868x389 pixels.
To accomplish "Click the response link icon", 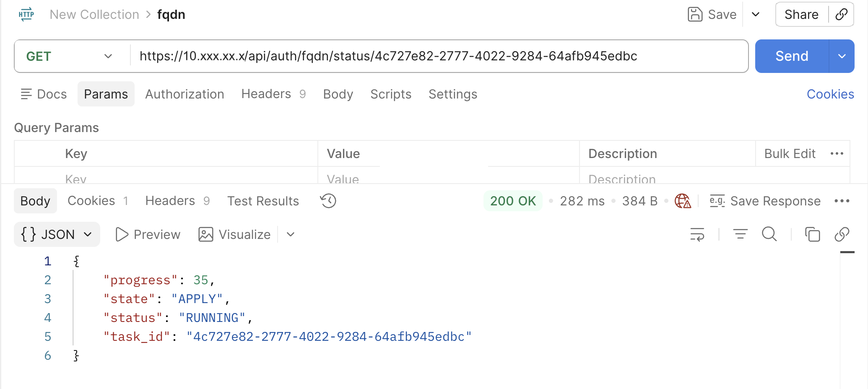I will (x=842, y=234).
